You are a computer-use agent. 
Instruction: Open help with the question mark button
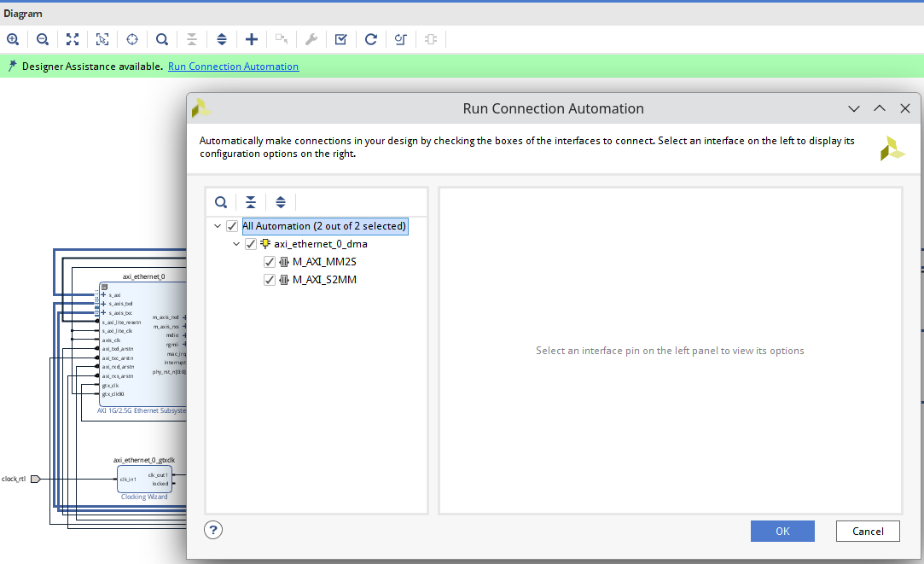[213, 530]
